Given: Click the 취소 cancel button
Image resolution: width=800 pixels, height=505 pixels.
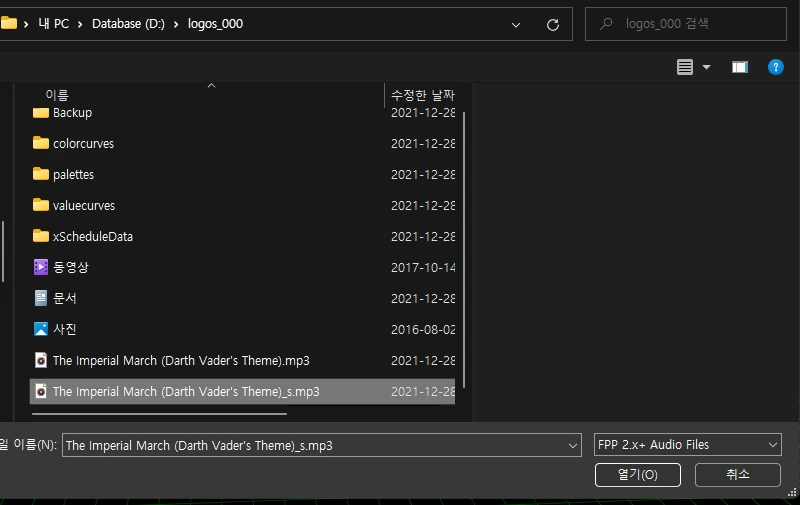Looking at the screenshot, I should 737,474.
